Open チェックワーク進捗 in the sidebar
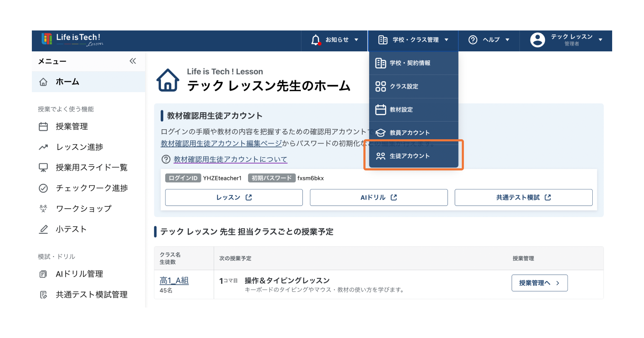 (x=92, y=188)
